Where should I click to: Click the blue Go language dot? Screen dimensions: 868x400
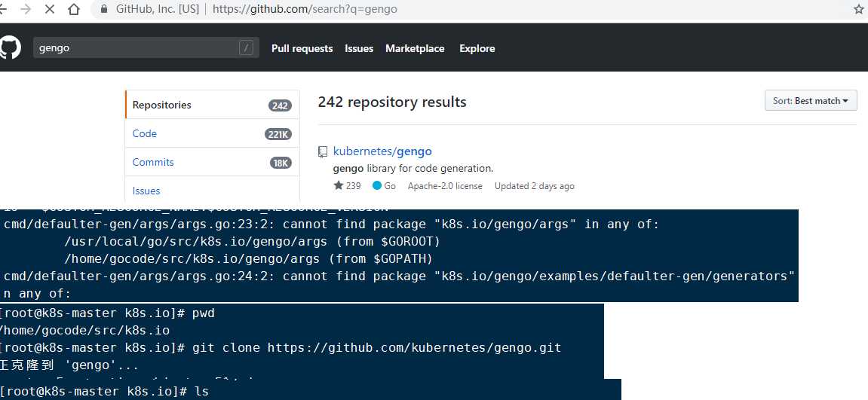click(x=377, y=186)
